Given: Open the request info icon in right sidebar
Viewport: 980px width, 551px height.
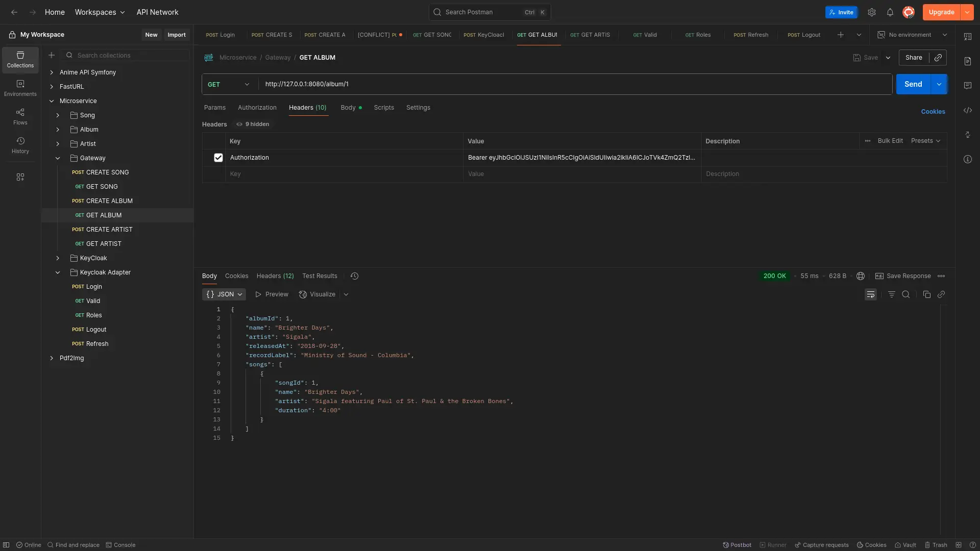Looking at the screenshot, I should point(968,159).
